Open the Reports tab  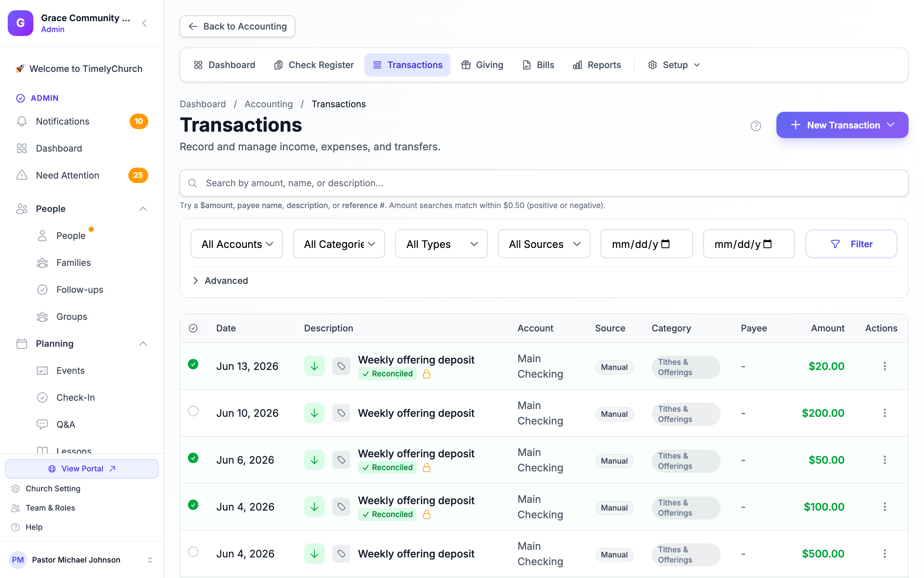click(x=597, y=65)
